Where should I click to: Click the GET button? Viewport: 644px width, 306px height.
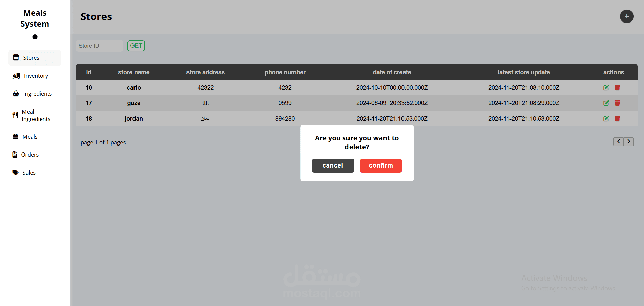point(136,46)
